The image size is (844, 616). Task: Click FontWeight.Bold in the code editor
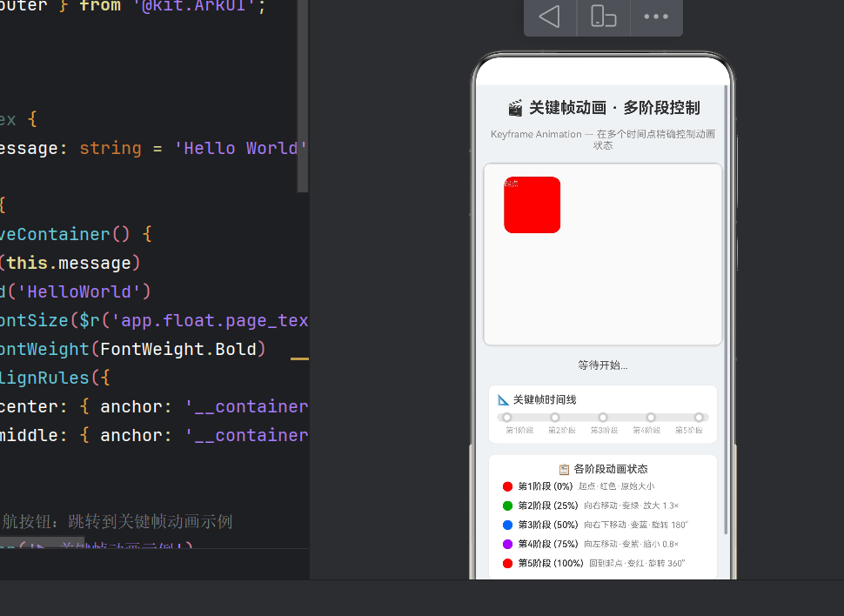coord(178,349)
